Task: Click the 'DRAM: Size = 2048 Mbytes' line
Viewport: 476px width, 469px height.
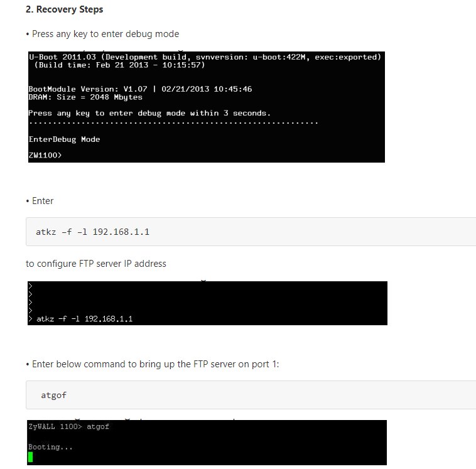Action: (x=85, y=97)
